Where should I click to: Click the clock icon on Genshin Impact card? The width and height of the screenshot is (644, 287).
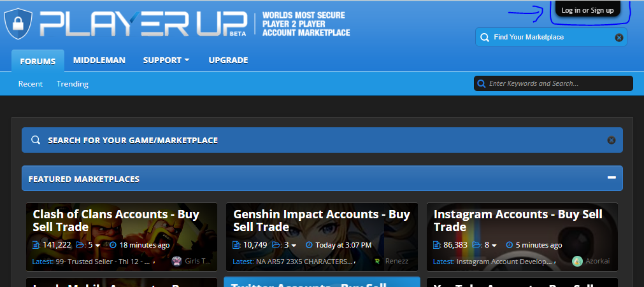310,245
